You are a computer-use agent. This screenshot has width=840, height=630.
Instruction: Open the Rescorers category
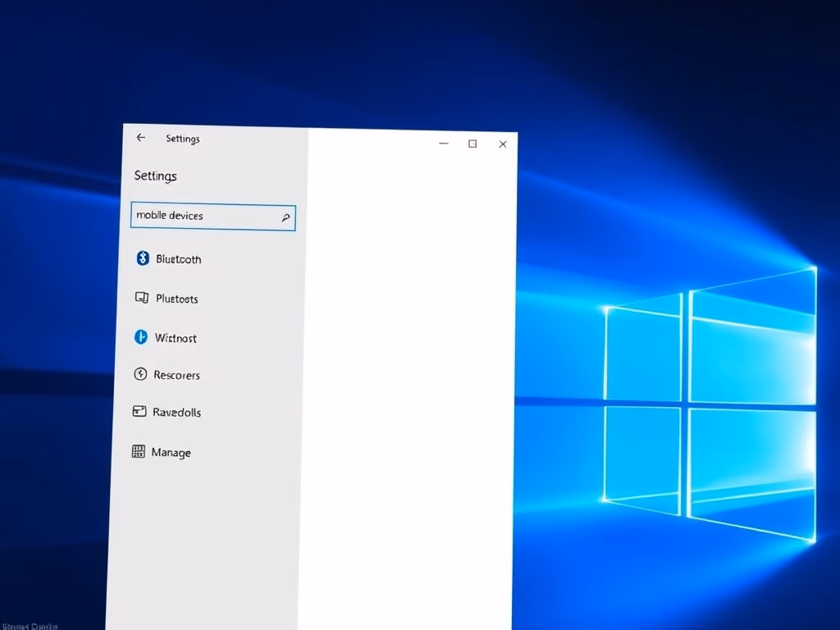[x=176, y=375]
